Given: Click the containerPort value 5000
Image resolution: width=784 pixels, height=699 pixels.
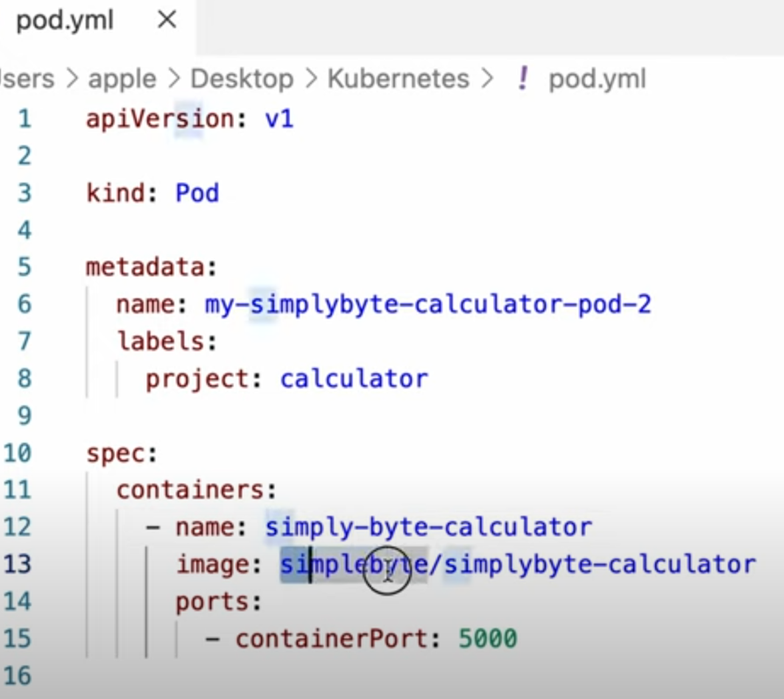Looking at the screenshot, I should [488, 639].
